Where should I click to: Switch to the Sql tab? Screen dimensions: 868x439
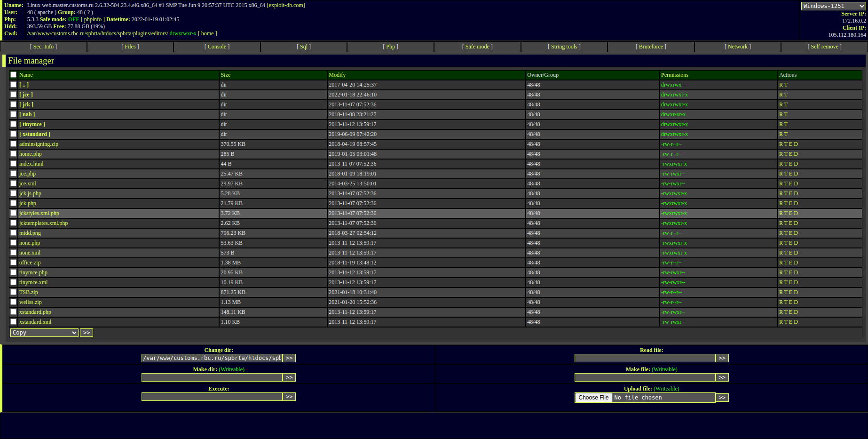[x=304, y=47]
